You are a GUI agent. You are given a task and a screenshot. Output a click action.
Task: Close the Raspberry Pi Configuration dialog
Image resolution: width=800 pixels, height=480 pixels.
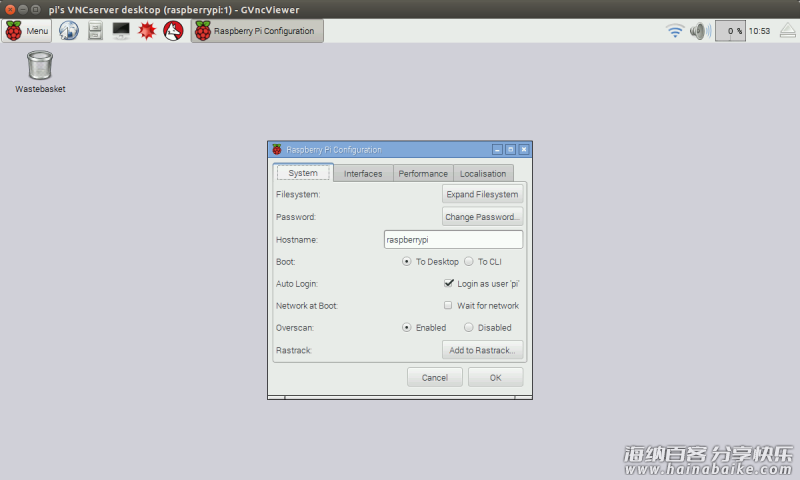point(523,149)
